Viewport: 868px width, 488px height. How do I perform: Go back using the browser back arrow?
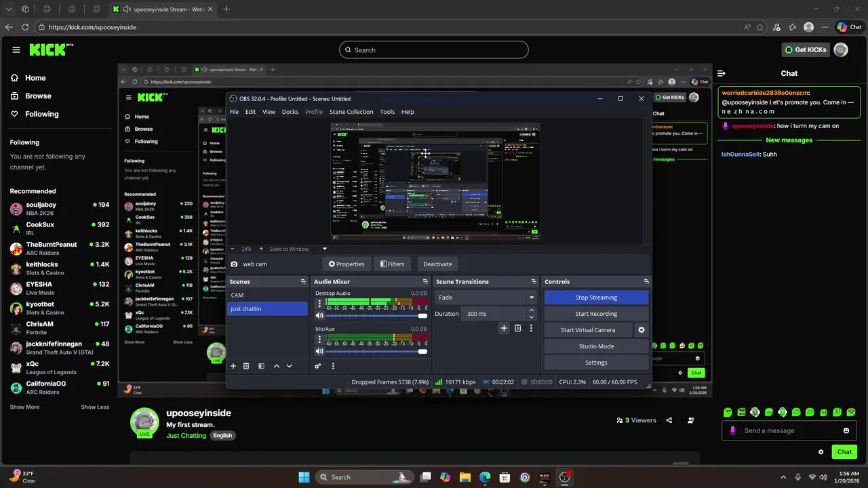[9, 27]
